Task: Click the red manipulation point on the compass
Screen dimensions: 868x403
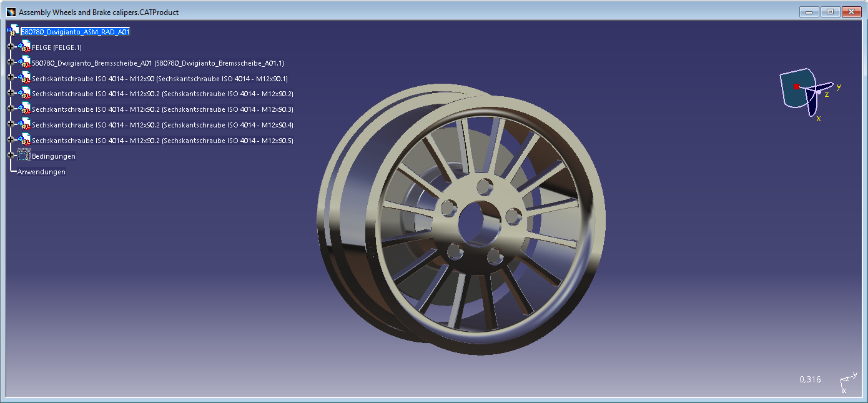Action: tap(796, 86)
